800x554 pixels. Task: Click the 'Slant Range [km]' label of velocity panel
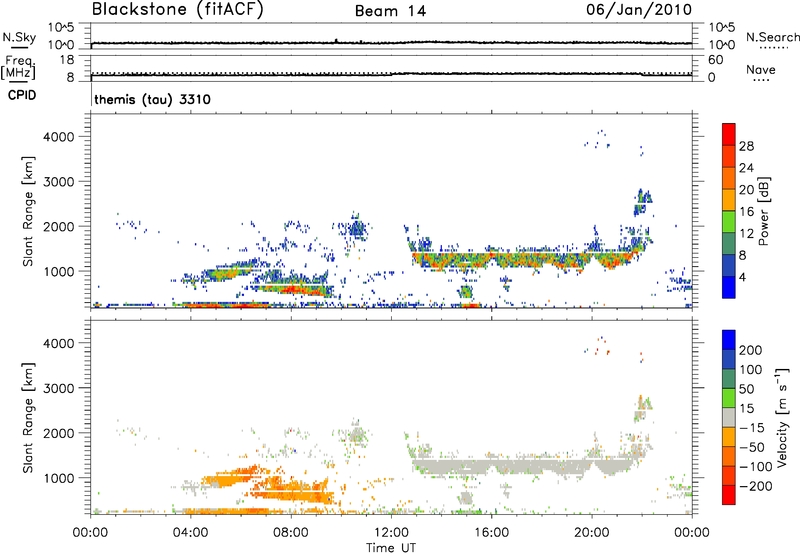(x=28, y=417)
